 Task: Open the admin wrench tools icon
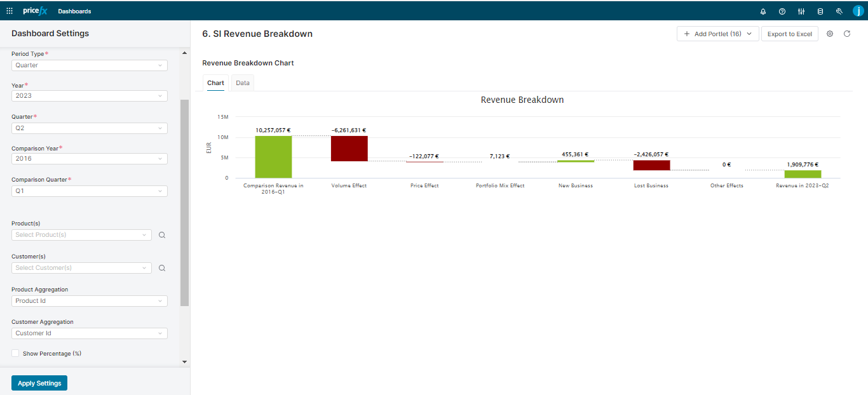(839, 11)
